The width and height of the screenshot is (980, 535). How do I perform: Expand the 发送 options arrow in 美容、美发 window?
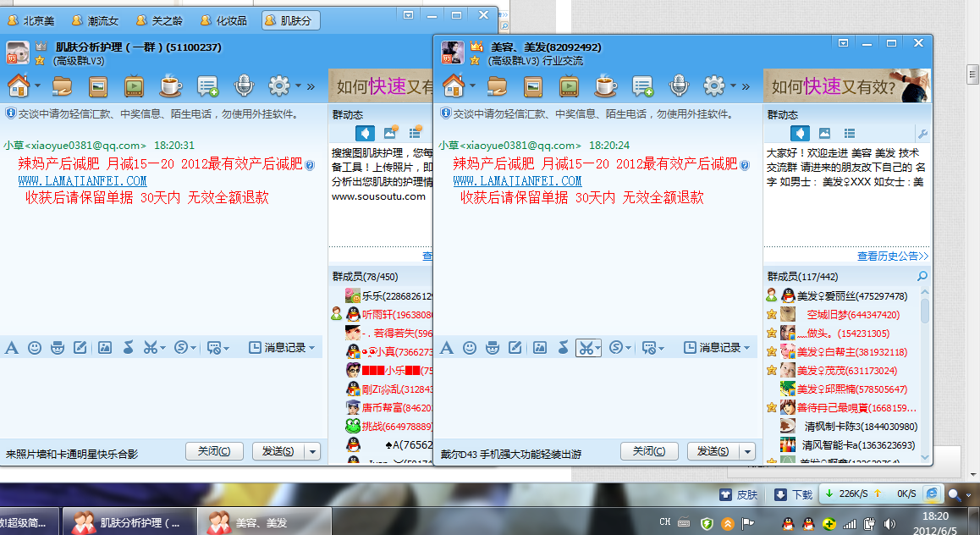748,451
